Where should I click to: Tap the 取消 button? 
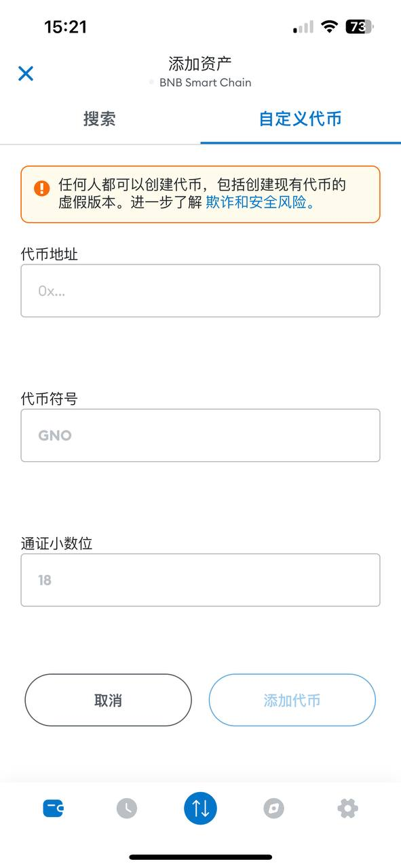pos(108,700)
